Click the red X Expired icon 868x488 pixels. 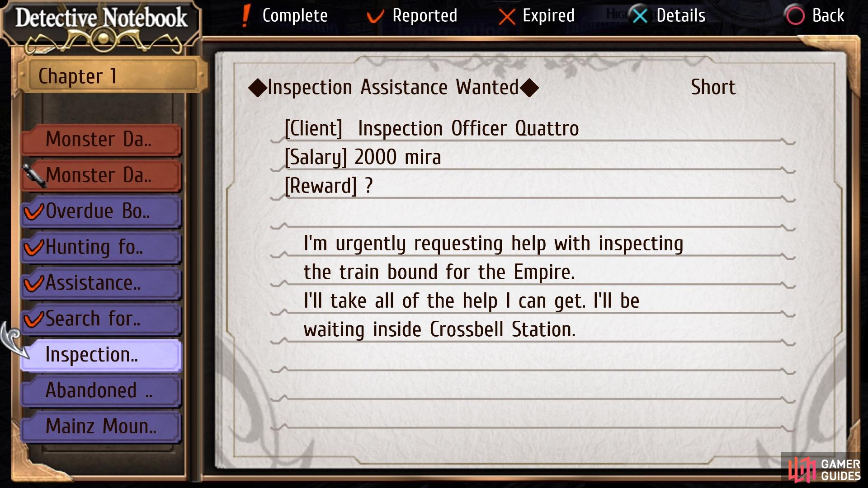tap(507, 17)
